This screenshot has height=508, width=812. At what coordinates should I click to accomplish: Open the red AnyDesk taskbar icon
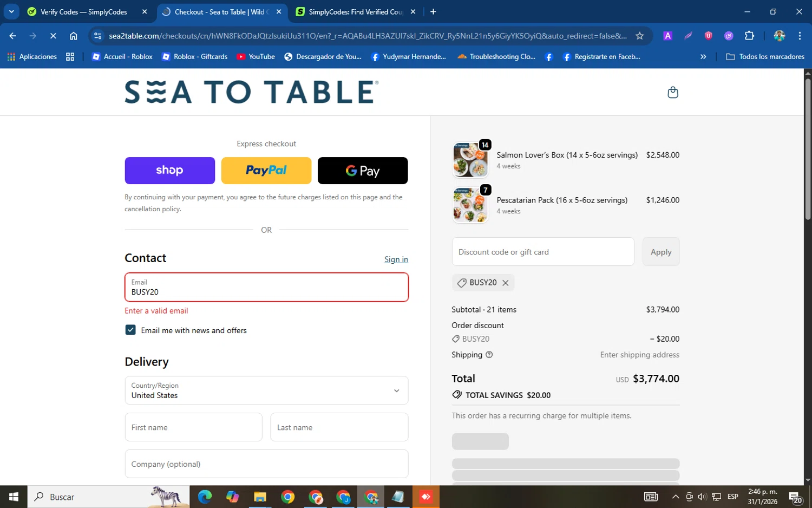click(426, 497)
